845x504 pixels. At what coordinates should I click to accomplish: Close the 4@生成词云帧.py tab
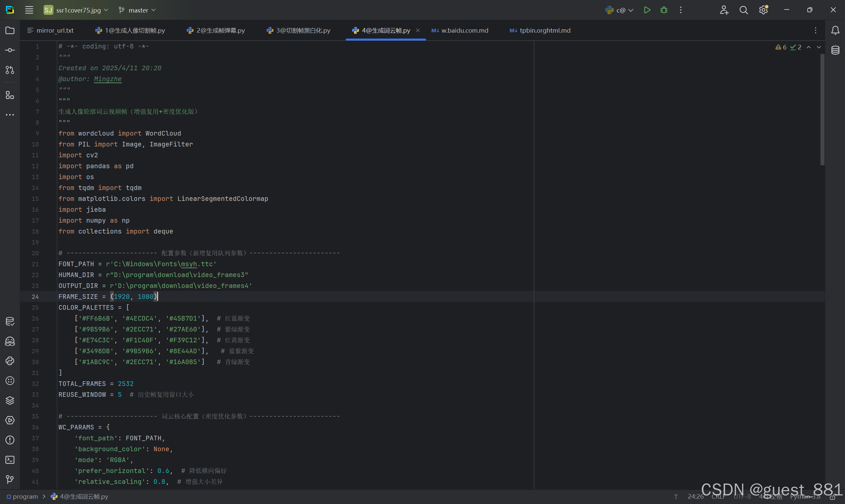418,31
